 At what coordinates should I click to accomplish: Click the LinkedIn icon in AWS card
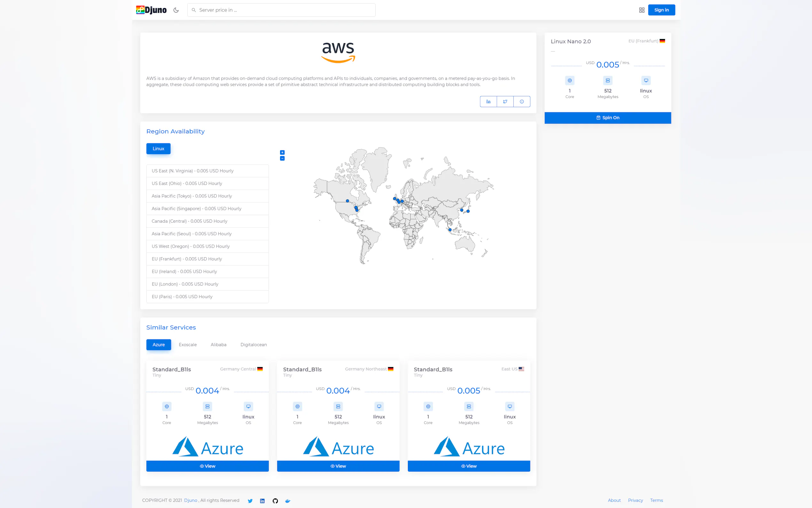coord(488,101)
